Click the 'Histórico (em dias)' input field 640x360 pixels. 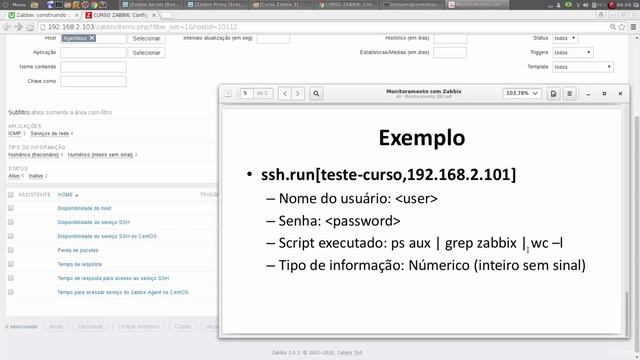[450, 38]
